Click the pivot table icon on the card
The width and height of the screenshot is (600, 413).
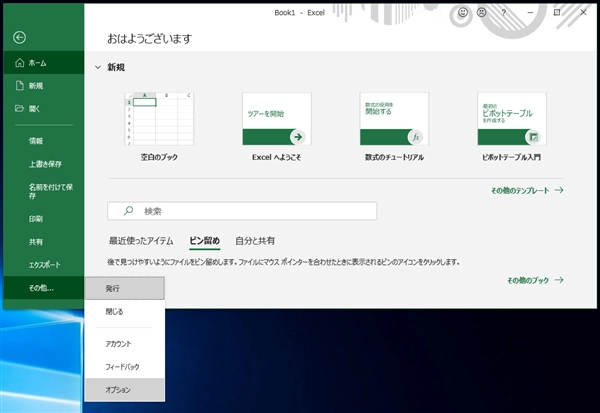[x=533, y=137]
